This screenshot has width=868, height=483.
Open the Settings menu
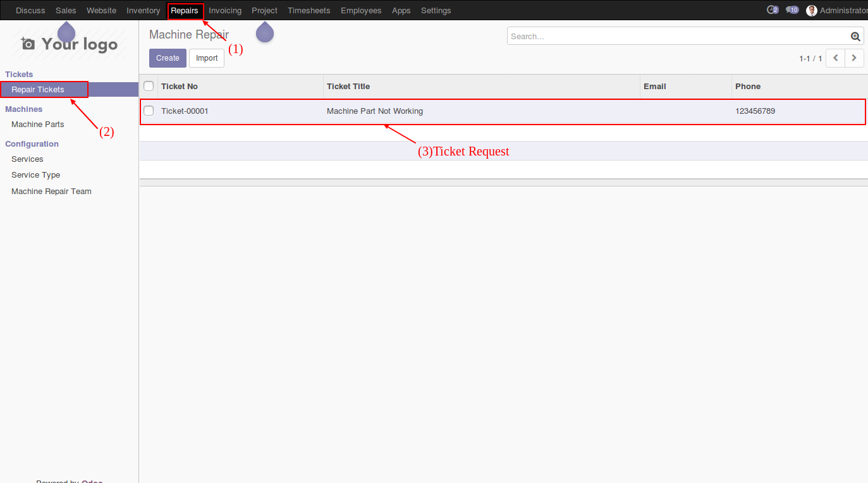point(436,10)
